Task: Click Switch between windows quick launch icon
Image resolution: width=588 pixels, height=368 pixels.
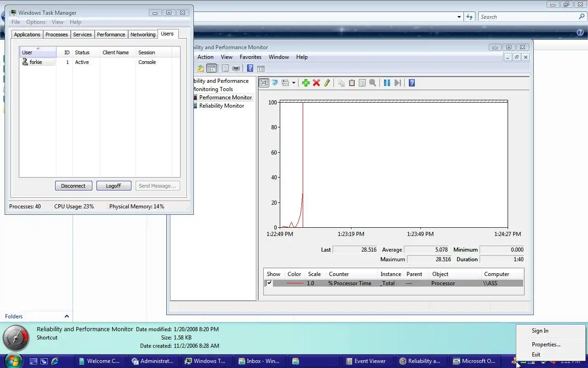Action: click(44, 361)
